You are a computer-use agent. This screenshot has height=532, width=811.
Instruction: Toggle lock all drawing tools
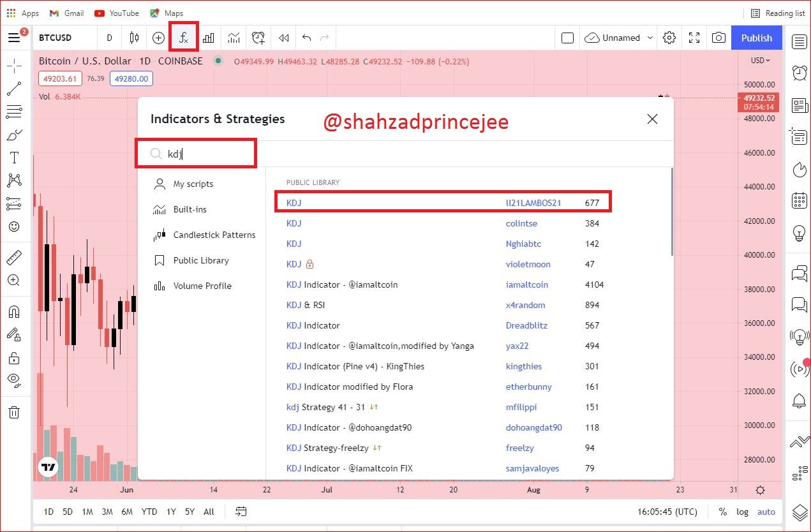click(x=14, y=357)
